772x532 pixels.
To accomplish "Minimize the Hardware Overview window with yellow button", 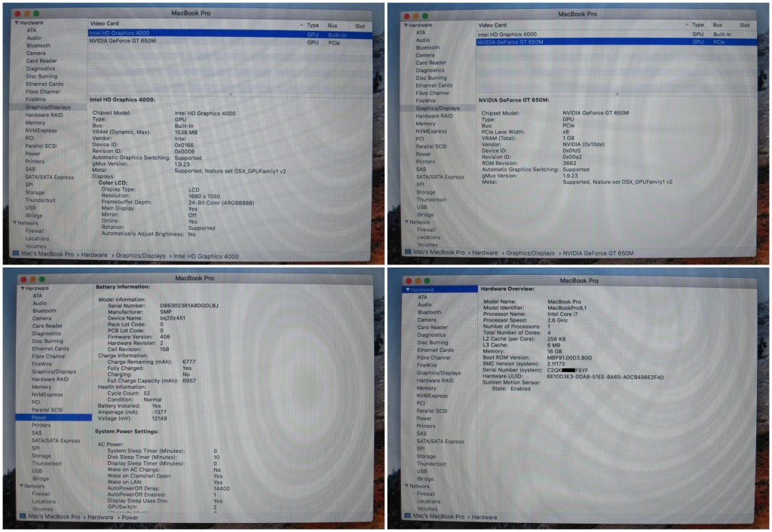I will 418,280.
